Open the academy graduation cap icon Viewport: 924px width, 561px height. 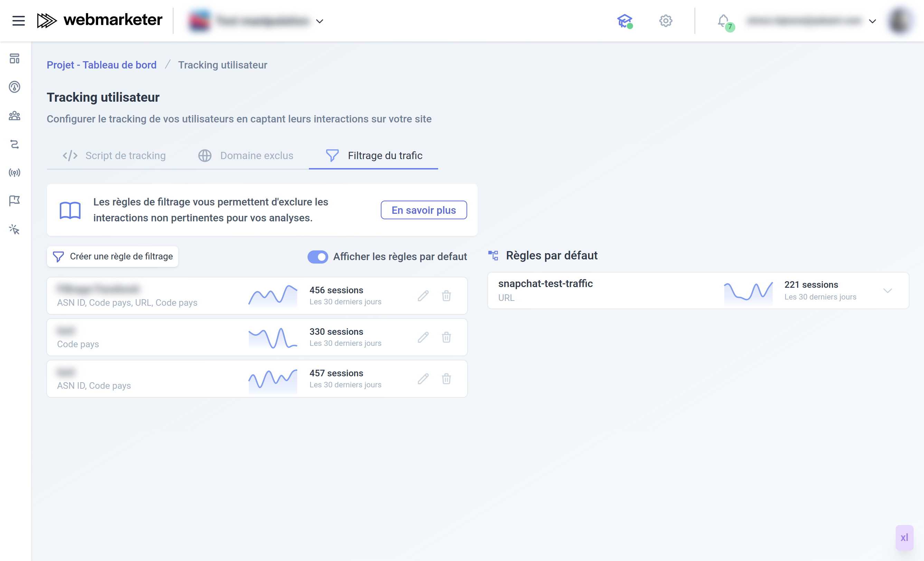(x=625, y=21)
